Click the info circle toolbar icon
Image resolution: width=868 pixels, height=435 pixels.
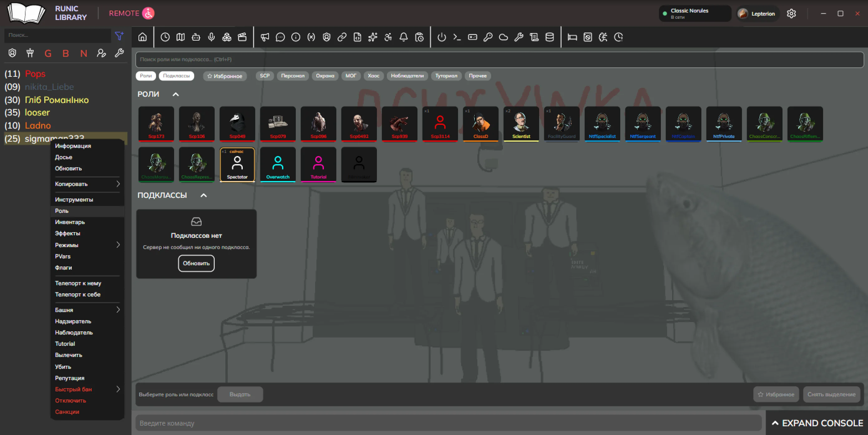(296, 37)
